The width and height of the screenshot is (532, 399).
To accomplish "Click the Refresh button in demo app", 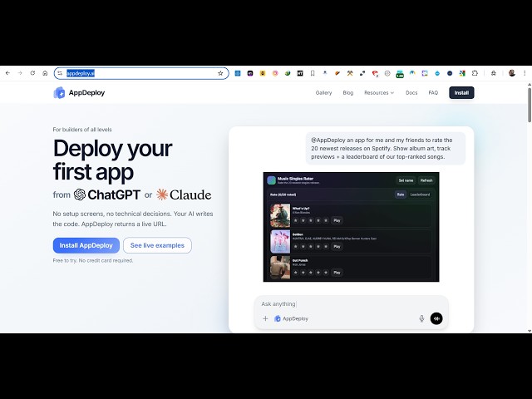I will coord(426,180).
